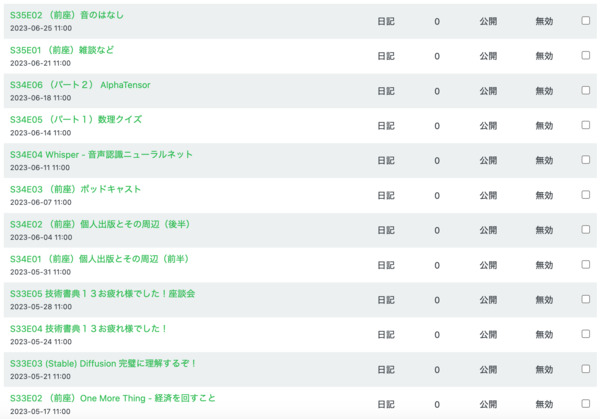Open post S33E04 技術書典13お疲れ様でした！
This screenshot has height=419, width=600.
[x=88, y=328]
